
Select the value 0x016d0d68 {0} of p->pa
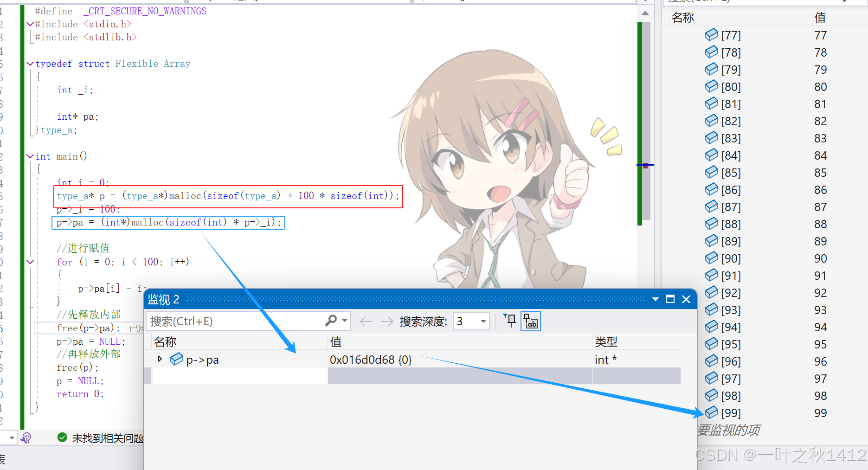click(371, 360)
